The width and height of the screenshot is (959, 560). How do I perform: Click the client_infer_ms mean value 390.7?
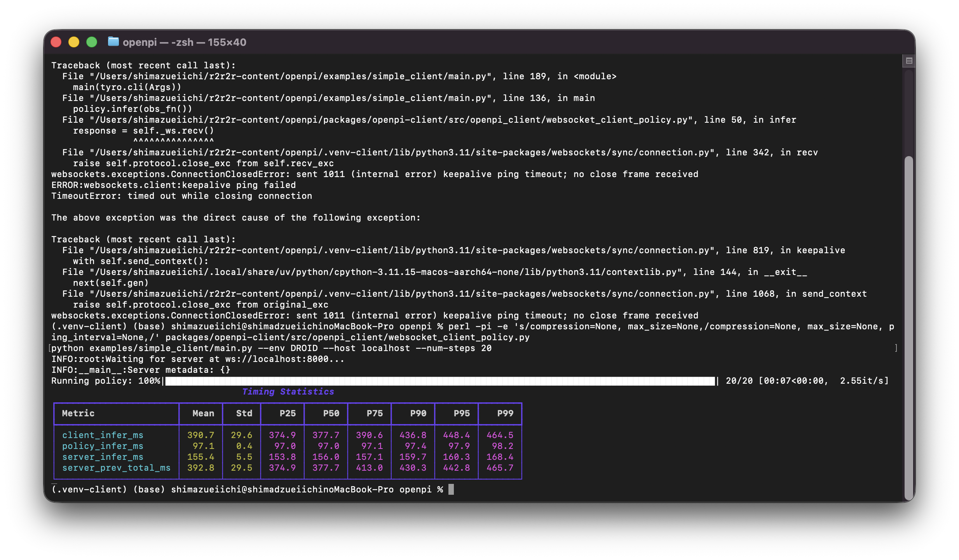pyautogui.click(x=201, y=435)
